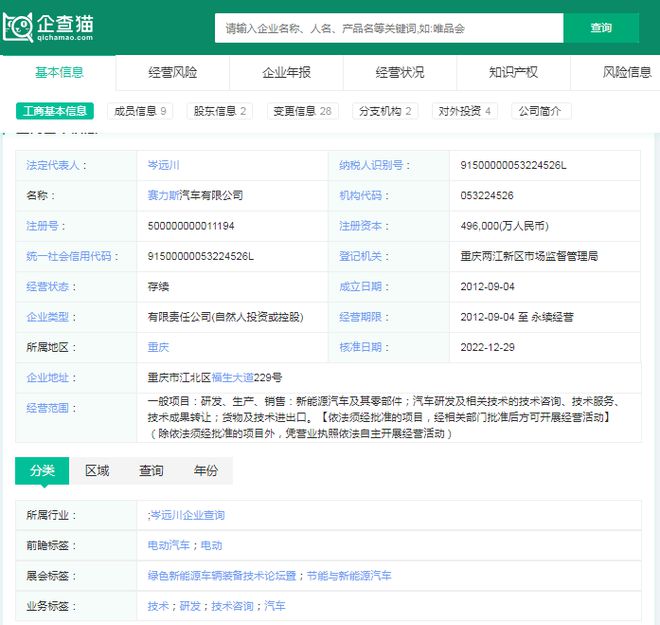The height and width of the screenshot is (625, 660).
Task: Click the 纳税人识别号 label link
Action: pyautogui.click(x=371, y=165)
